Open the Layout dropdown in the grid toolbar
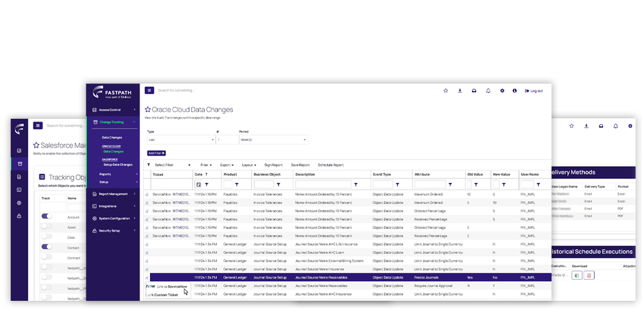The width and height of the screenshot is (644, 321). pos(249,165)
